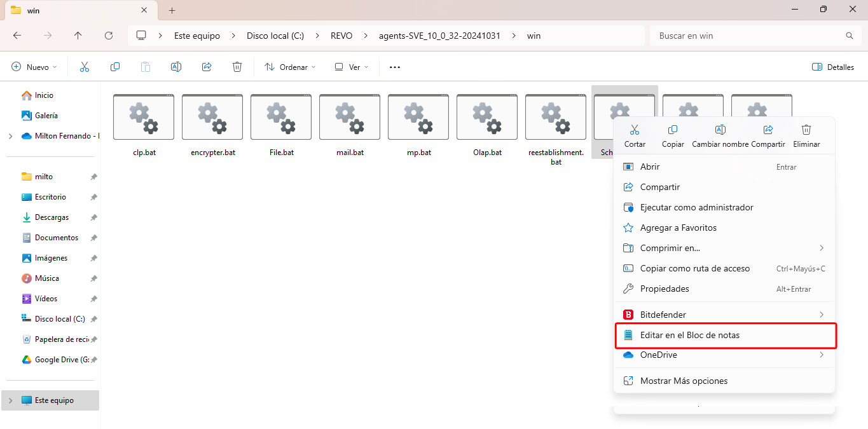Open the Ordenar dropdown
Image resolution: width=868 pixels, height=429 pixels.
tap(290, 67)
